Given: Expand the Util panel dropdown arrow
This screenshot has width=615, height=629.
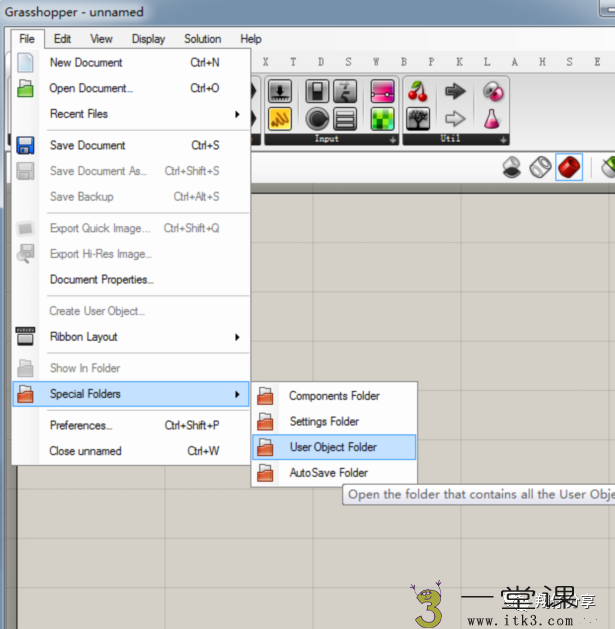Looking at the screenshot, I should point(503,139).
